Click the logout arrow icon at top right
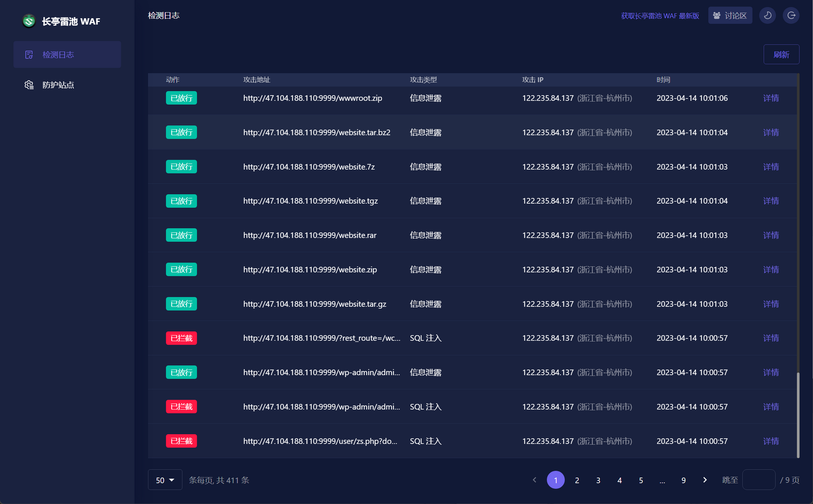The image size is (813, 504). point(791,15)
